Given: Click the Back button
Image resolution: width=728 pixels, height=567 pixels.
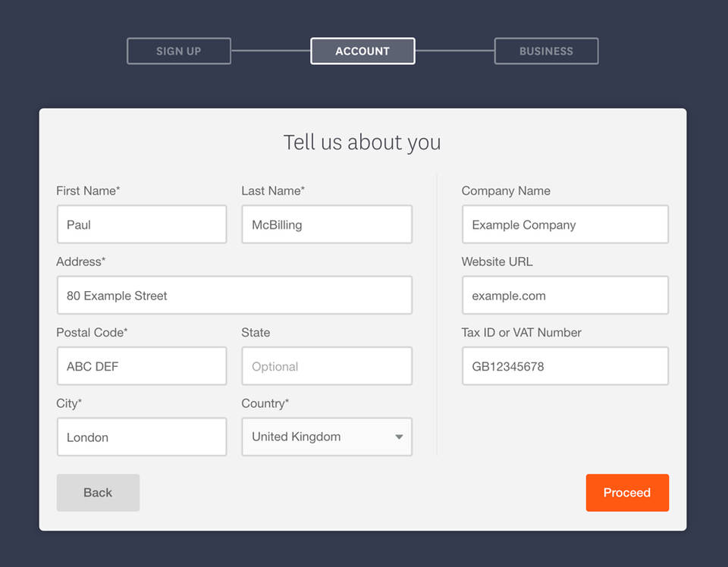Looking at the screenshot, I should point(98,493).
